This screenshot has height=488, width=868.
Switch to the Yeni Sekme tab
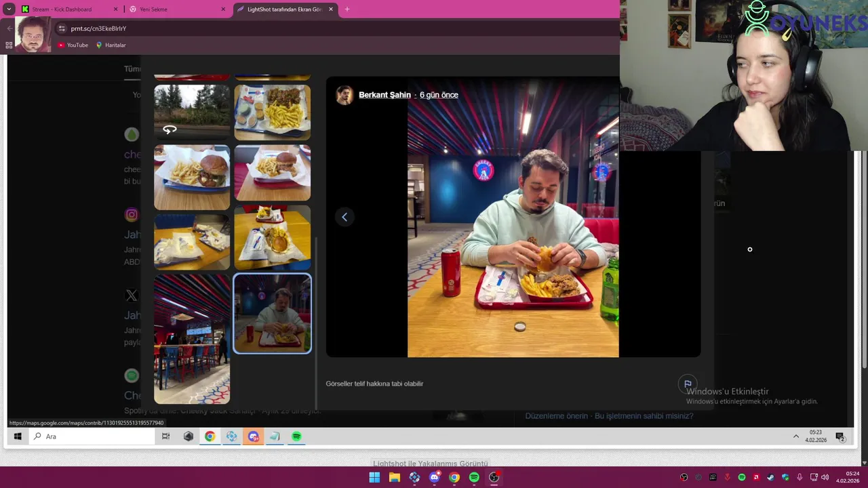tap(178, 9)
